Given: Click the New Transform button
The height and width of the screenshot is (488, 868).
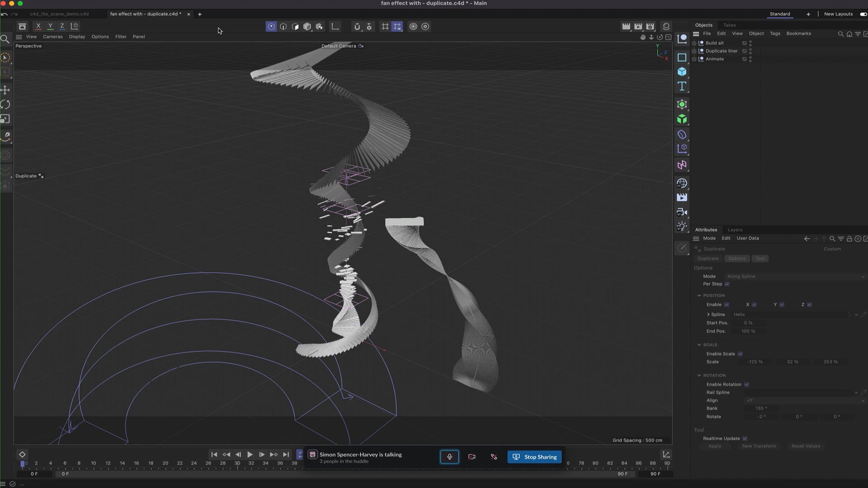Looking at the screenshot, I should click(x=759, y=446).
